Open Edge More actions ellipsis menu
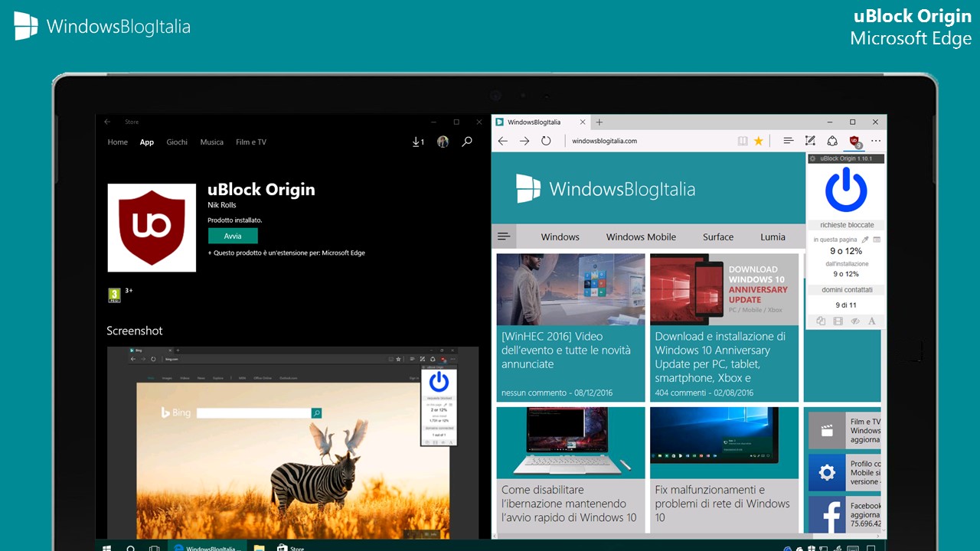 [x=876, y=141]
